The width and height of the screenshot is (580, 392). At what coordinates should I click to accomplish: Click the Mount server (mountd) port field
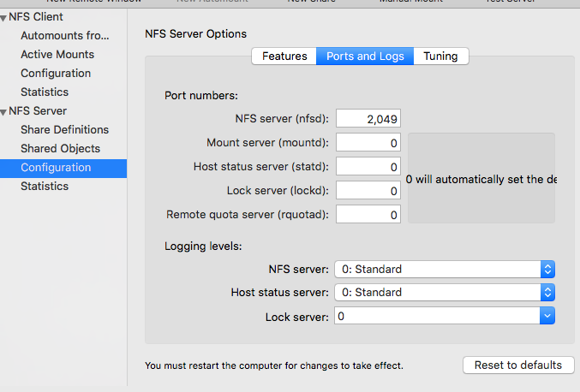(368, 143)
